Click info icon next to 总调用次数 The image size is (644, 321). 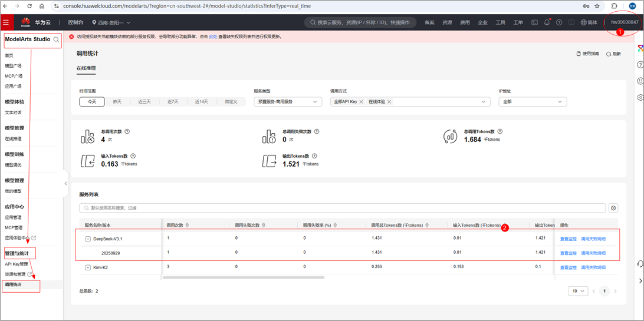click(127, 131)
